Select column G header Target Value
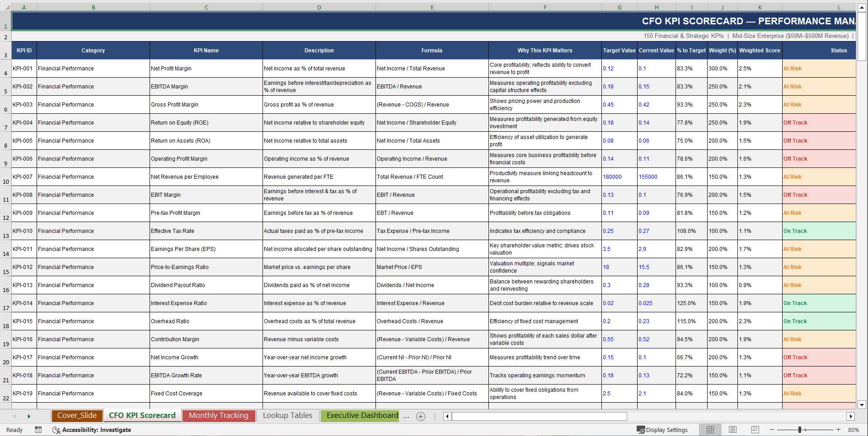868x436 pixels. (619, 7)
